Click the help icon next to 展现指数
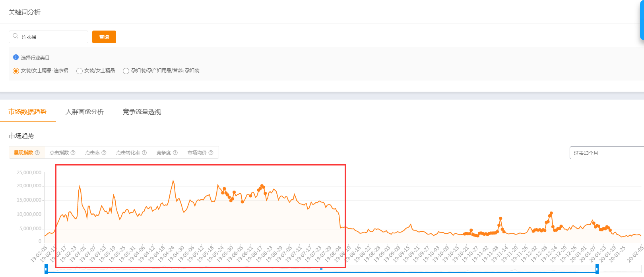 click(37, 153)
